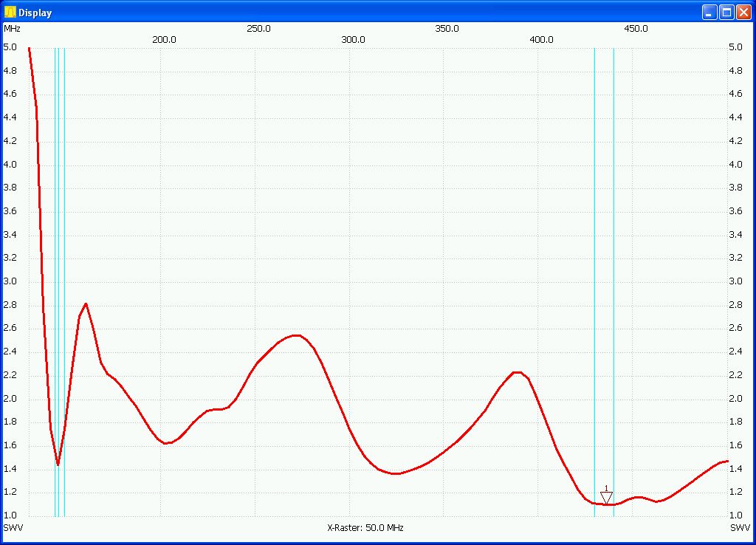Click the 250.0 frequency axis label
This screenshot has width=756, height=545.
tap(258, 29)
